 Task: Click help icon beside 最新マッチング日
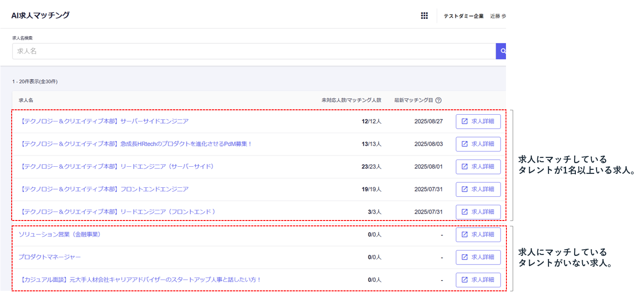tap(438, 100)
